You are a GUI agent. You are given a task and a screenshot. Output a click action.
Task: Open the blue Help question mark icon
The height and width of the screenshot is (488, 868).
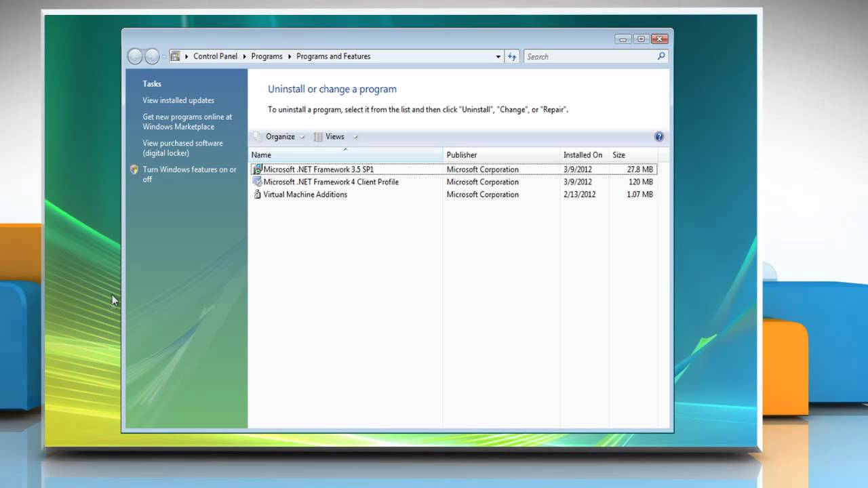pos(659,136)
